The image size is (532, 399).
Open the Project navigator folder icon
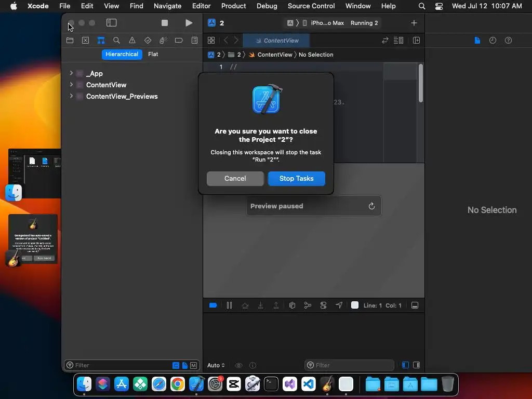[70, 41]
